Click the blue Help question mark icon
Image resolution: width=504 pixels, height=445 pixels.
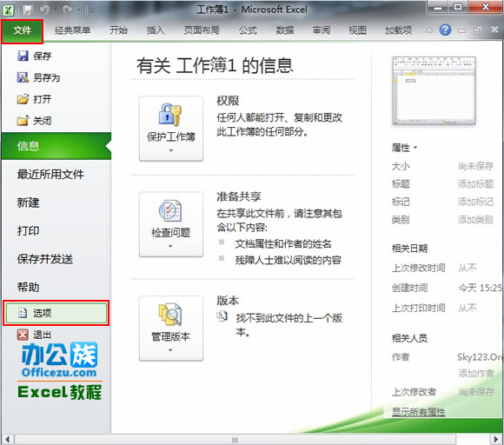click(x=445, y=30)
